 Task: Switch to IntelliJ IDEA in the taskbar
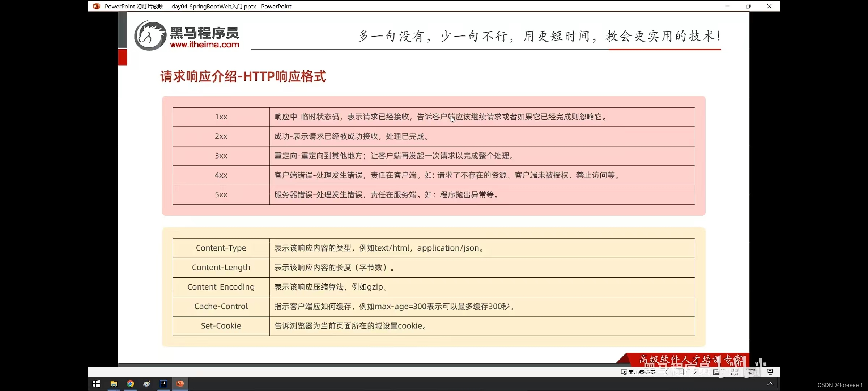click(x=163, y=384)
